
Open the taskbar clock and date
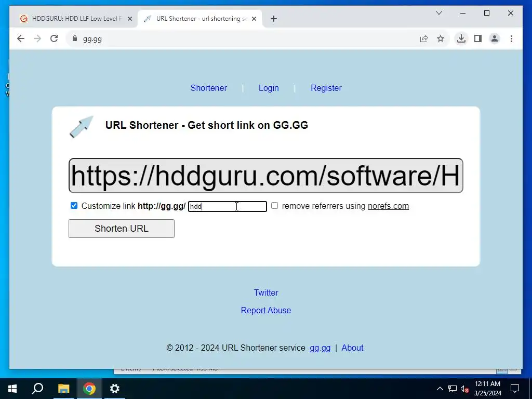pyautogui.click(x=487, y=389)
